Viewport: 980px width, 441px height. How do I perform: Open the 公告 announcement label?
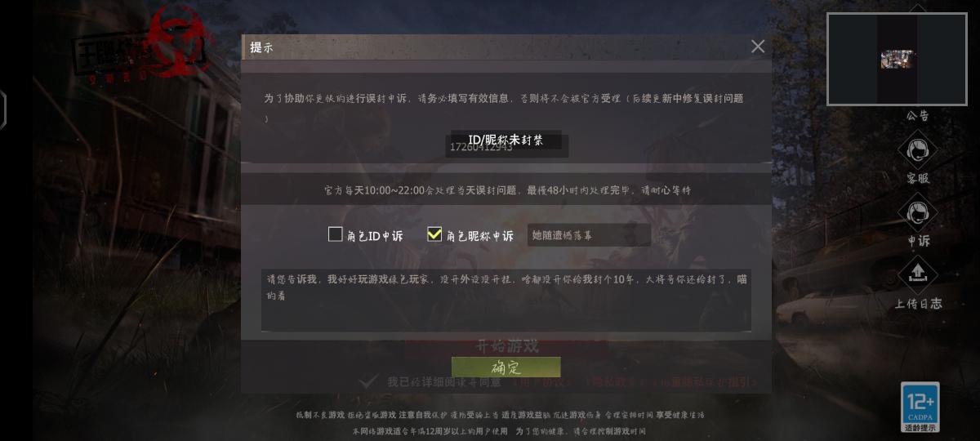917,116
